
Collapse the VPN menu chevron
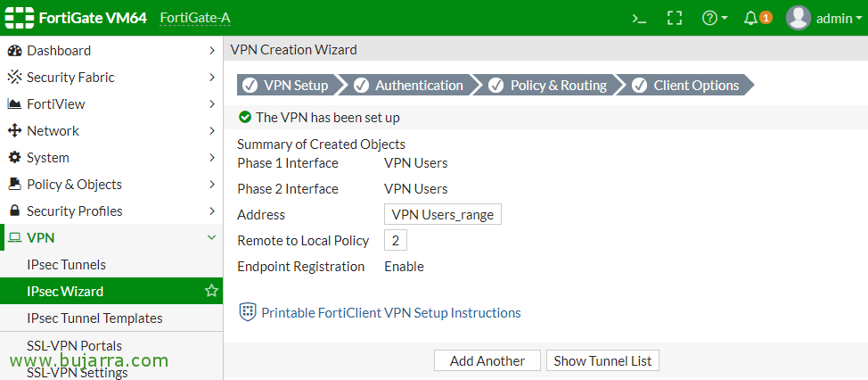(211, 237)
